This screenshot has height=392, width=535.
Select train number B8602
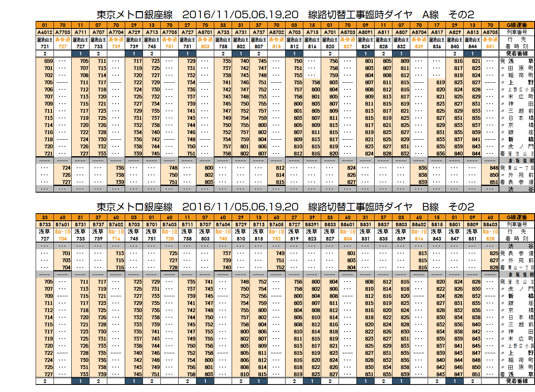419,225
